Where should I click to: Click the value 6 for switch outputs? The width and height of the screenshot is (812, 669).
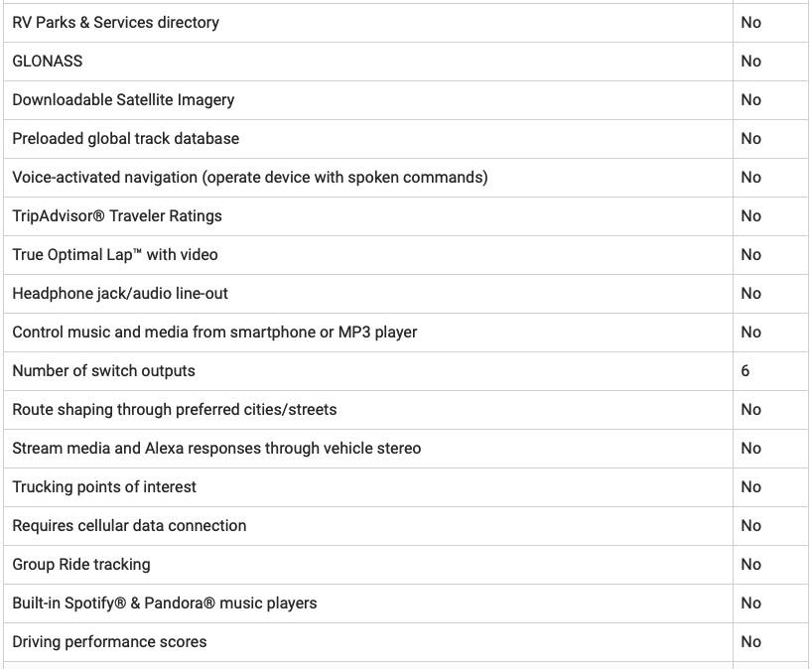745,371
